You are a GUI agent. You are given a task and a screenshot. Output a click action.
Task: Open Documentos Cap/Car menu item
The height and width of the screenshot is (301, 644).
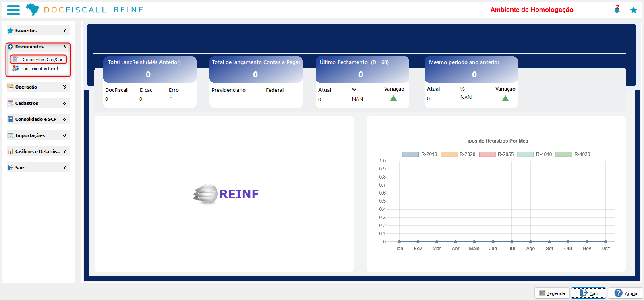coord(38,59)
